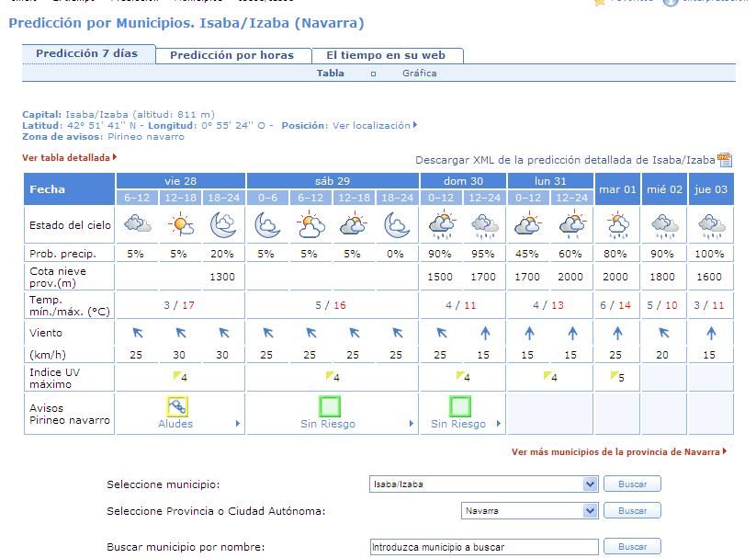Click the vie 28 date header
This screenshot has height=558, width=756.
click(180, 181)
